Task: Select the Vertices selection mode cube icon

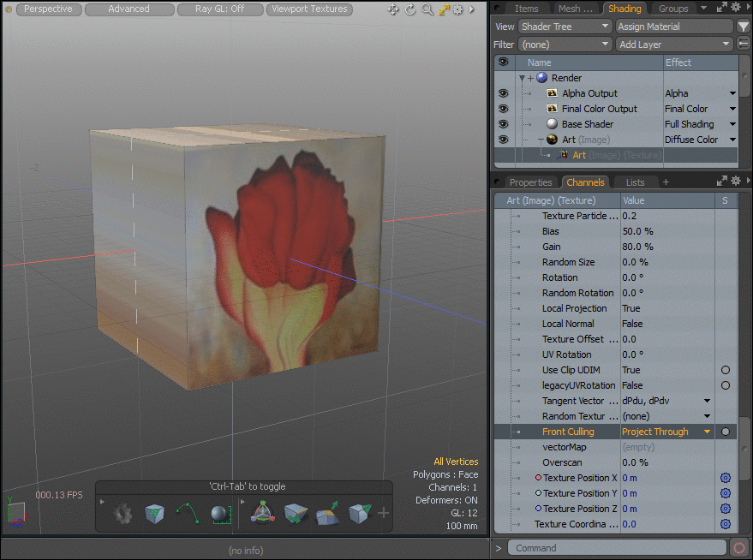Action: (x=154, y=514)
